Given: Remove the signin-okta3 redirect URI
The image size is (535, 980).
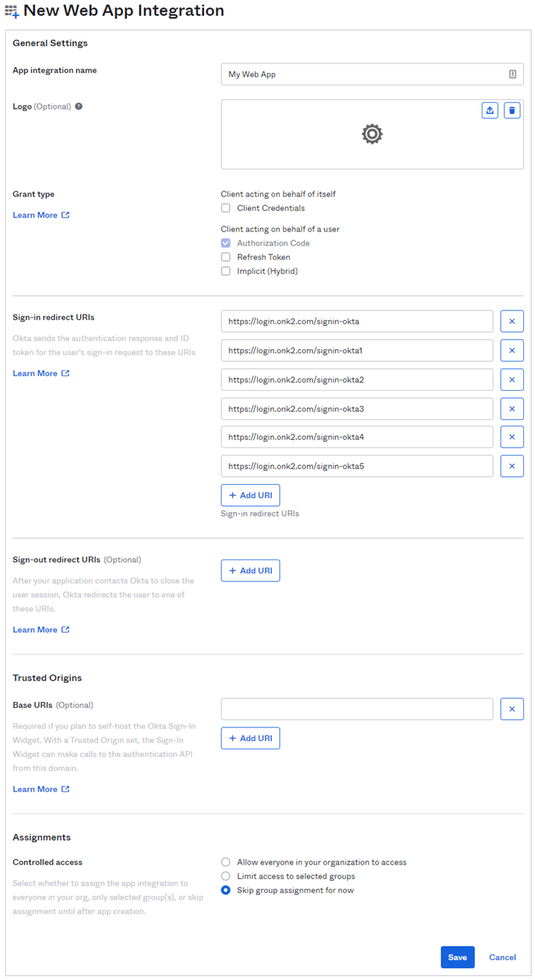Looking at the screenshot, I should point(512,408).
